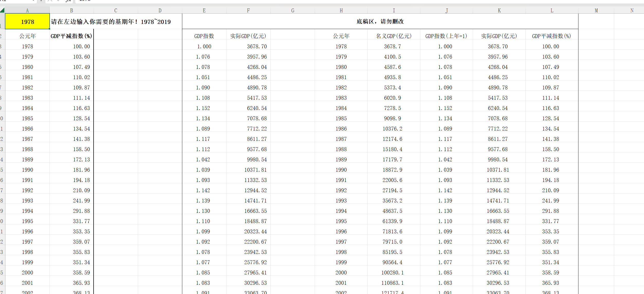Select the 名义GDP(亿元) header cell

[x=394, y=36]
